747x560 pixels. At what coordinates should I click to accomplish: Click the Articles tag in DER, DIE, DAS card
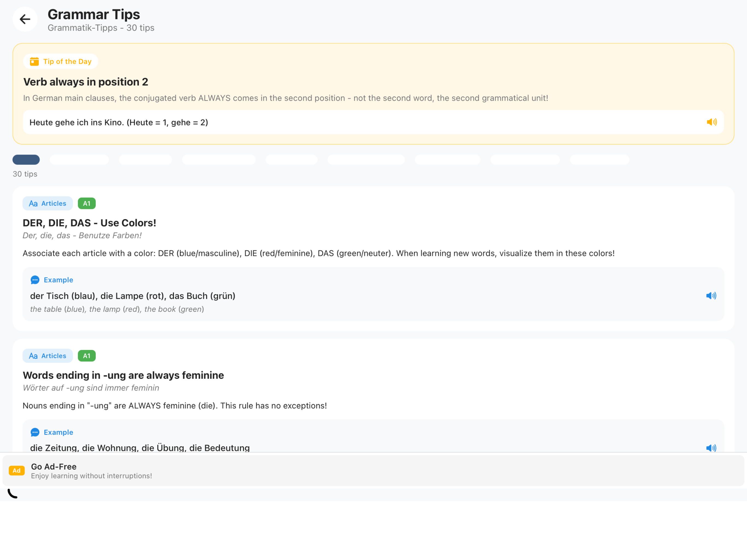(x=48, y=203)
